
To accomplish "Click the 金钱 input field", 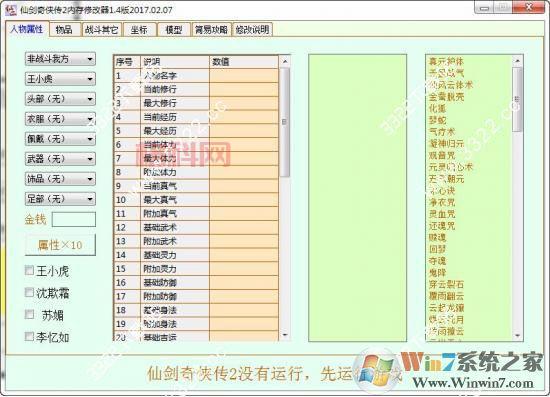I will (x=74, y=220).
